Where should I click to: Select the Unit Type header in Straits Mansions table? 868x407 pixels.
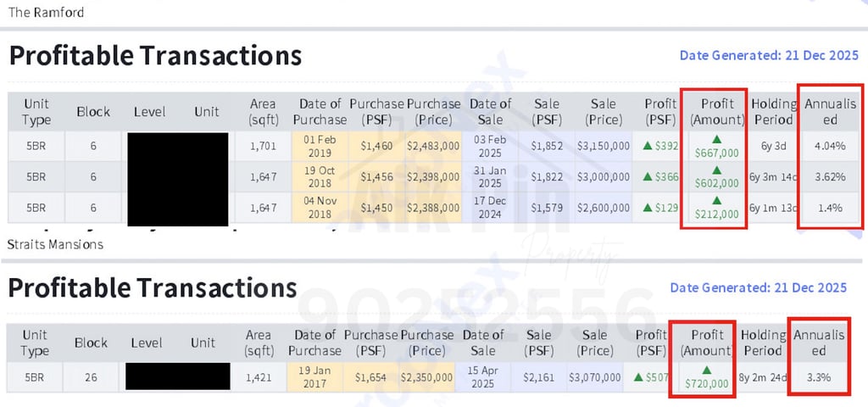point(35,343)
